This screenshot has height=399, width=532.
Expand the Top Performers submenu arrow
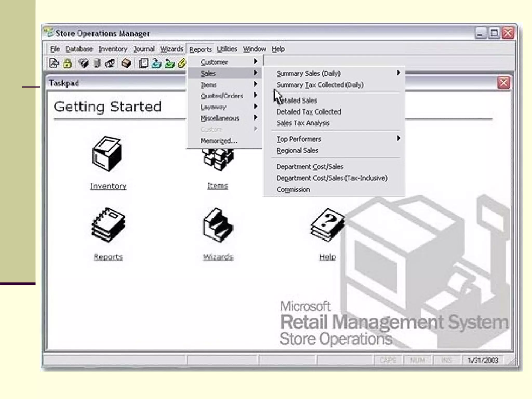tap(398, 139)
